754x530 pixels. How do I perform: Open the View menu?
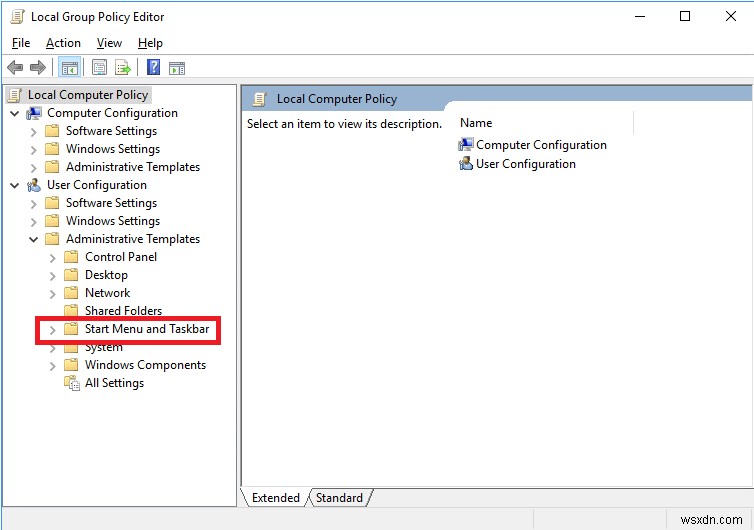click(109, 43)
